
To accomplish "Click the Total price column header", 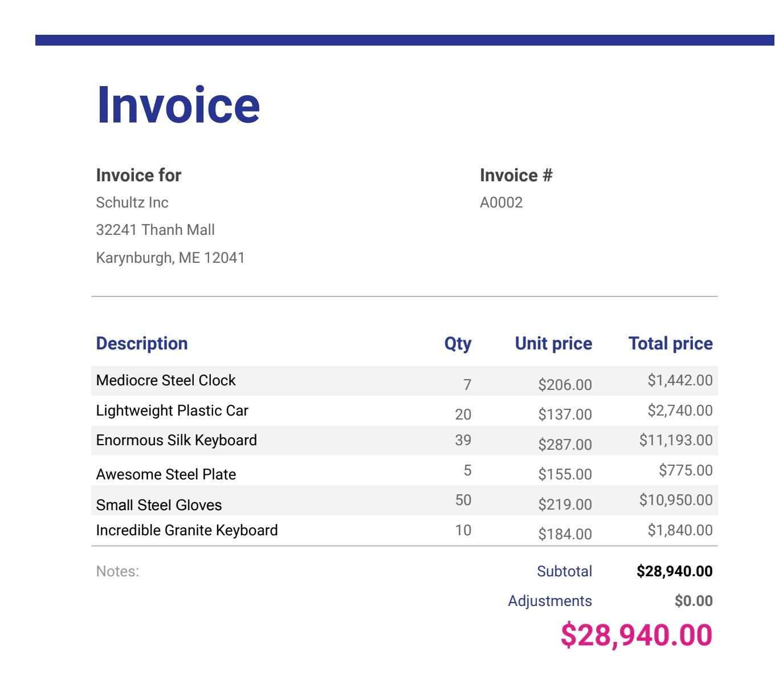I will 670,343.
